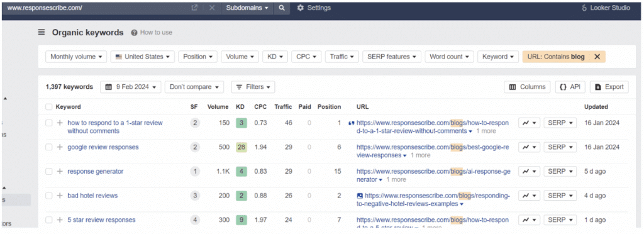The width and height of the screenshot is (644, 234).
Task: Click the green KD badge with value 3
Action: tap(241, 123)
